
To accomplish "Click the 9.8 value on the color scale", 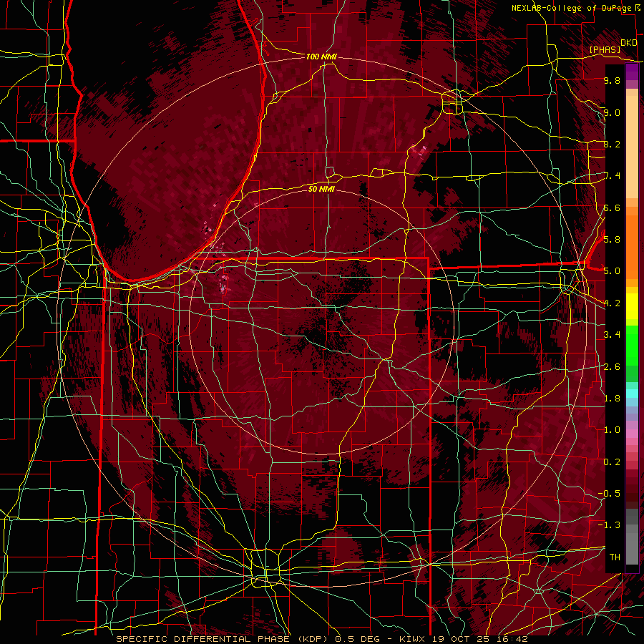I will coord(612,80).
